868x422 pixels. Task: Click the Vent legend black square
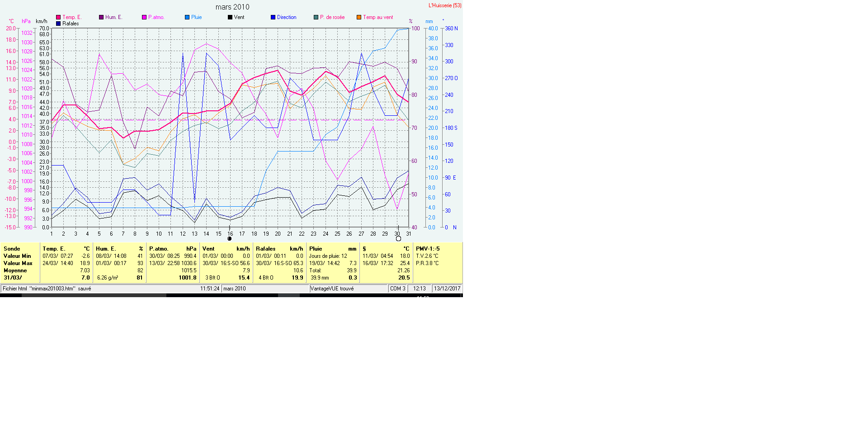click(230, 17)
